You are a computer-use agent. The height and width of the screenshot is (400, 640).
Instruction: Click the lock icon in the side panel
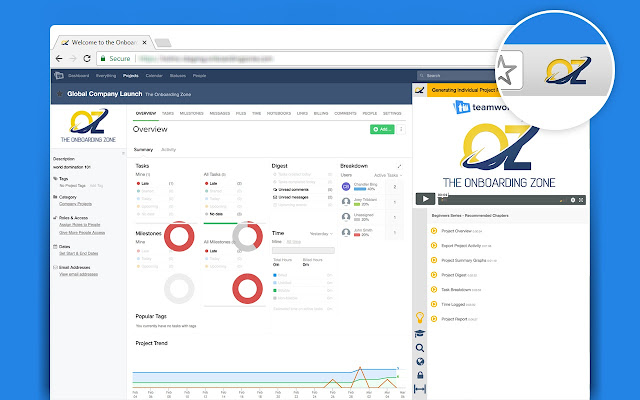pyautogui.click(x=420, y=375)
